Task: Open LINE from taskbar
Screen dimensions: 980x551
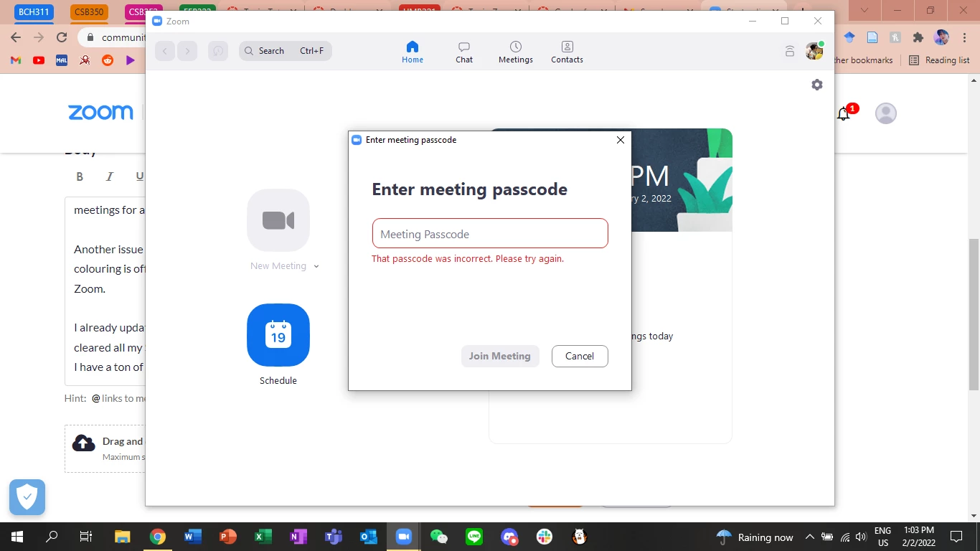Action: tap(474, 537)
